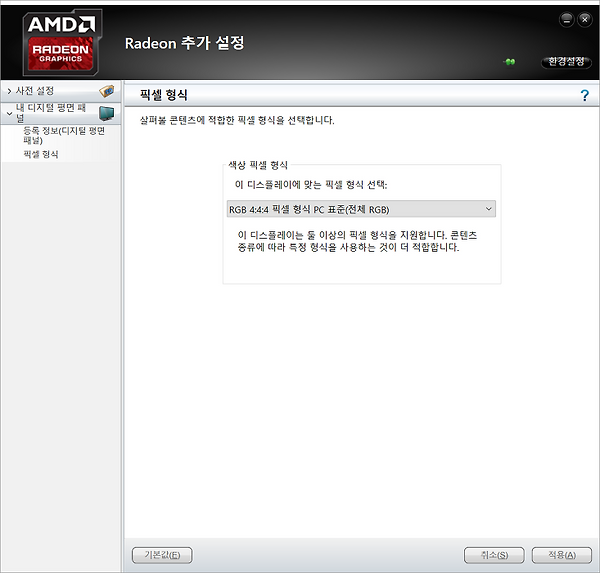Click the digital flat panel monitor icon

tap(106, 113)
